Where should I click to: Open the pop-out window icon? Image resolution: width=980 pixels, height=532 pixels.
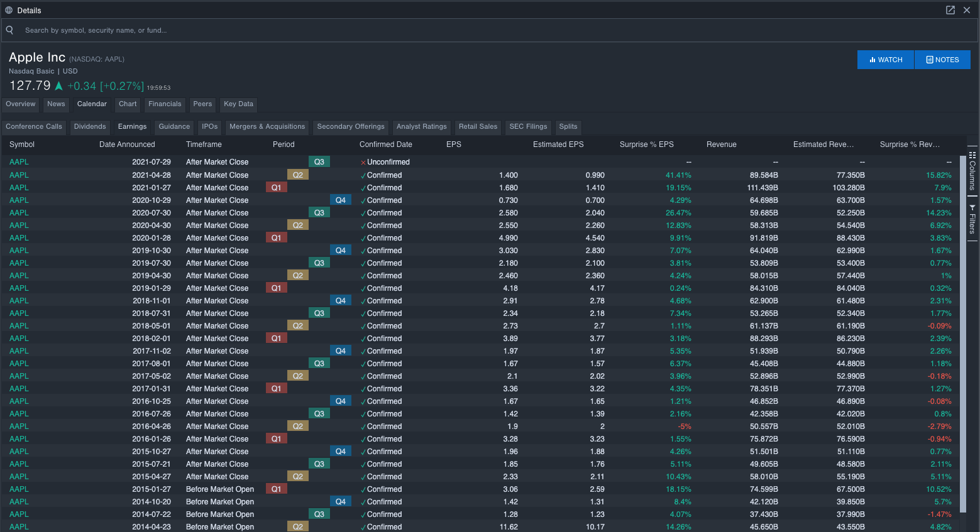(x=950, y=10)
